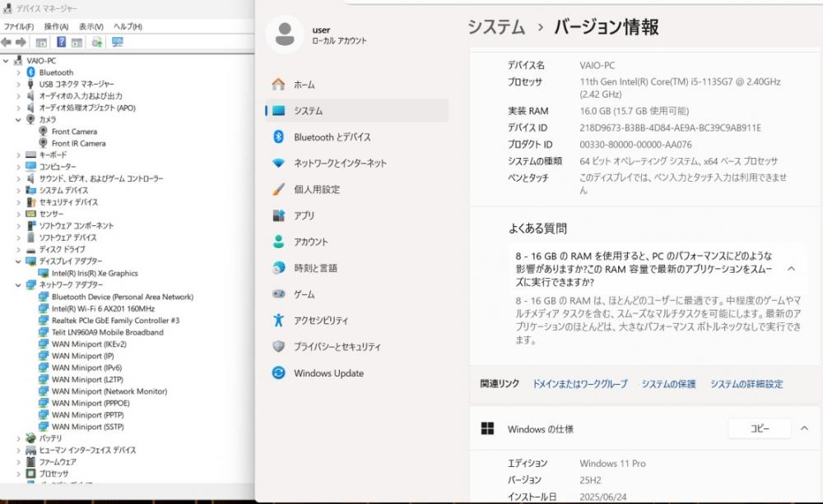Select Front Camera device

(74, 132)
